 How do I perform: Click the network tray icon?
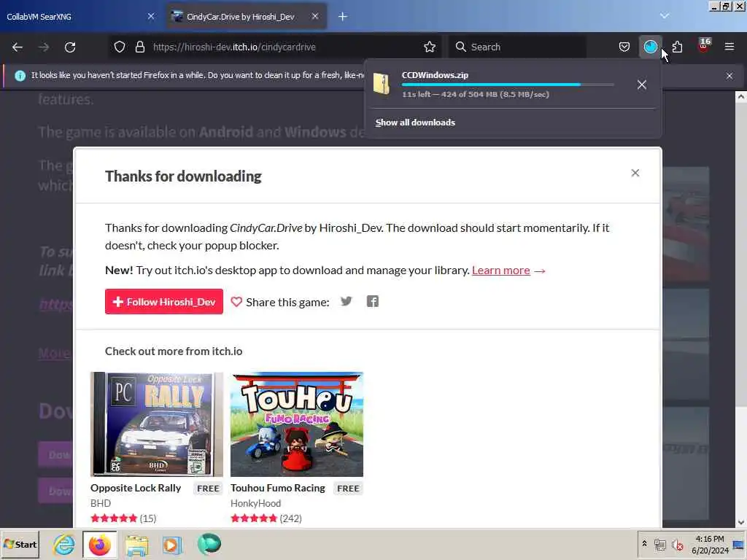(659, 544)
